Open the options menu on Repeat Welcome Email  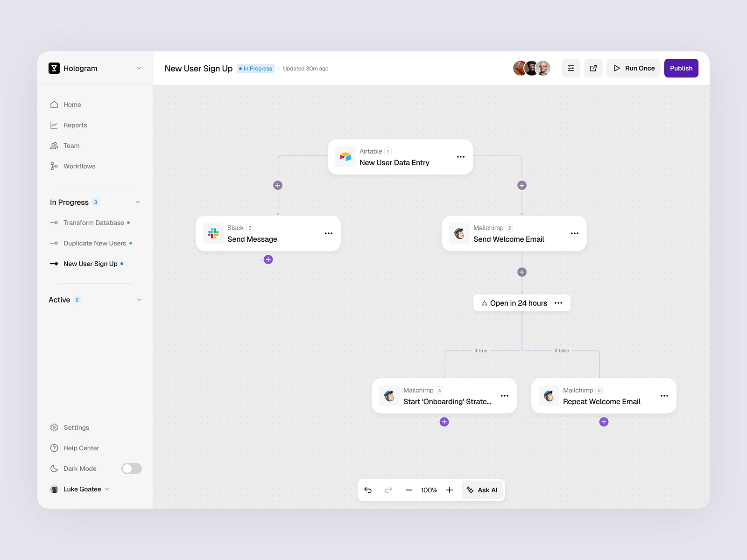point(664,396)
